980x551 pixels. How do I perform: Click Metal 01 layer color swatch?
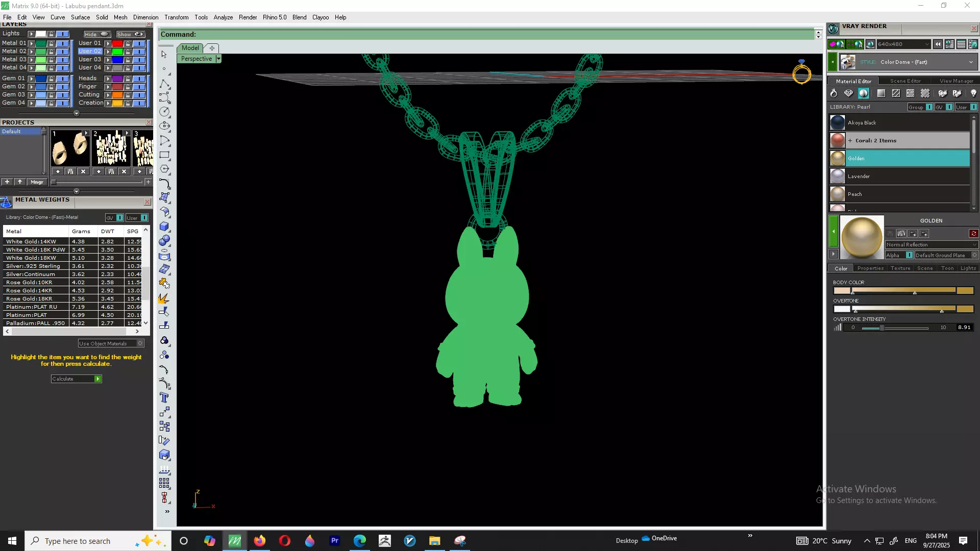coord(41,43)
